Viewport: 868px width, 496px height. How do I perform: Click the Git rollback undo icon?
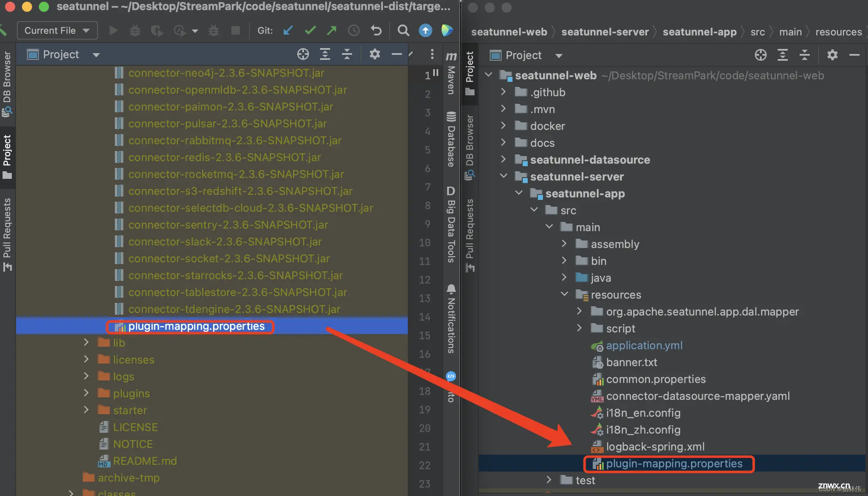tap(376, 30)
